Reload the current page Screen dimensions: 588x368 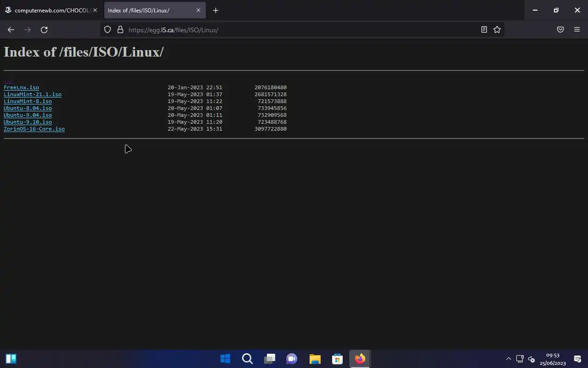coord(44,29)
